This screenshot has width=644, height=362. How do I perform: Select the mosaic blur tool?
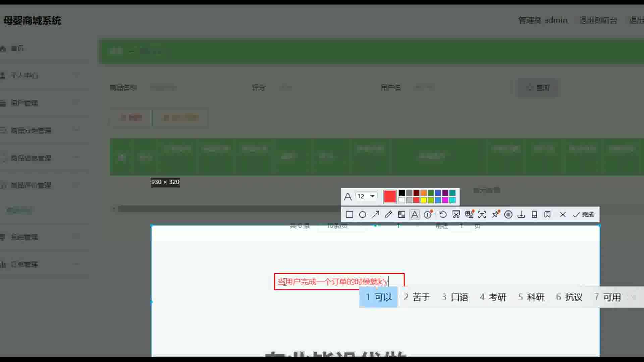(401, 215)
